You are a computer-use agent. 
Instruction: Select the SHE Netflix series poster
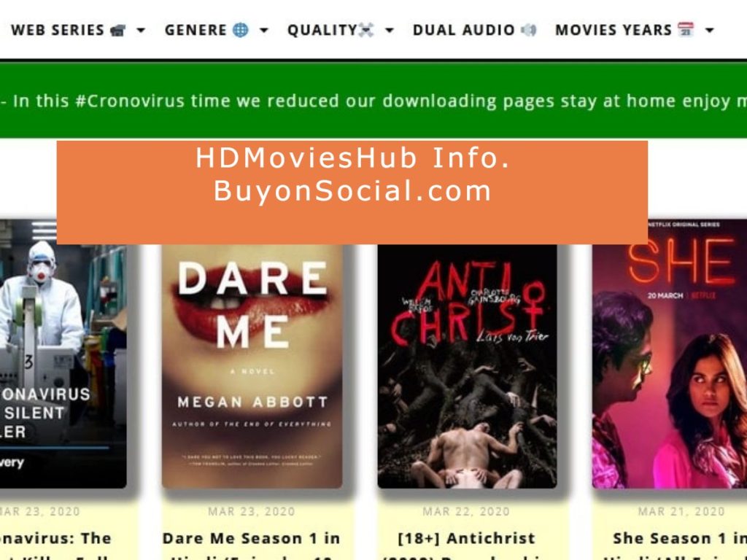click(670, 354)
